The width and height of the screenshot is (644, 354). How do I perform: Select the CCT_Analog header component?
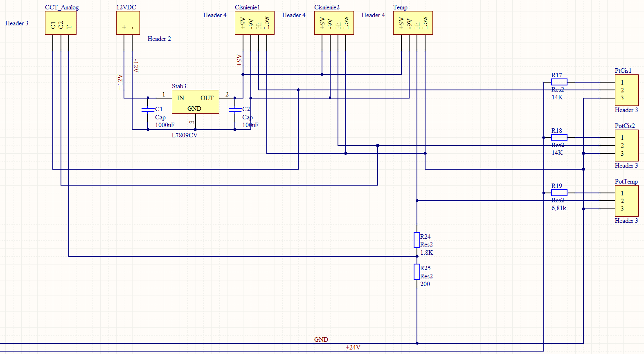coord(61,23)
